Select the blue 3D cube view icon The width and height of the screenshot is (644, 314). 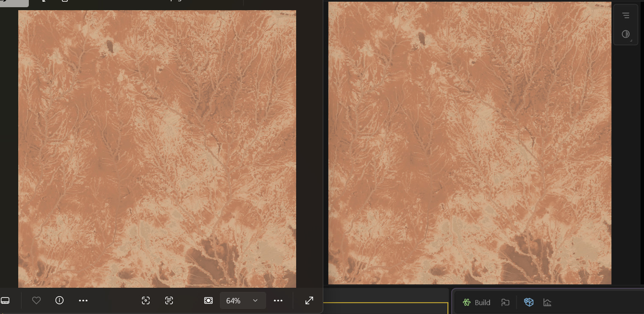click(x=528, y=302)
